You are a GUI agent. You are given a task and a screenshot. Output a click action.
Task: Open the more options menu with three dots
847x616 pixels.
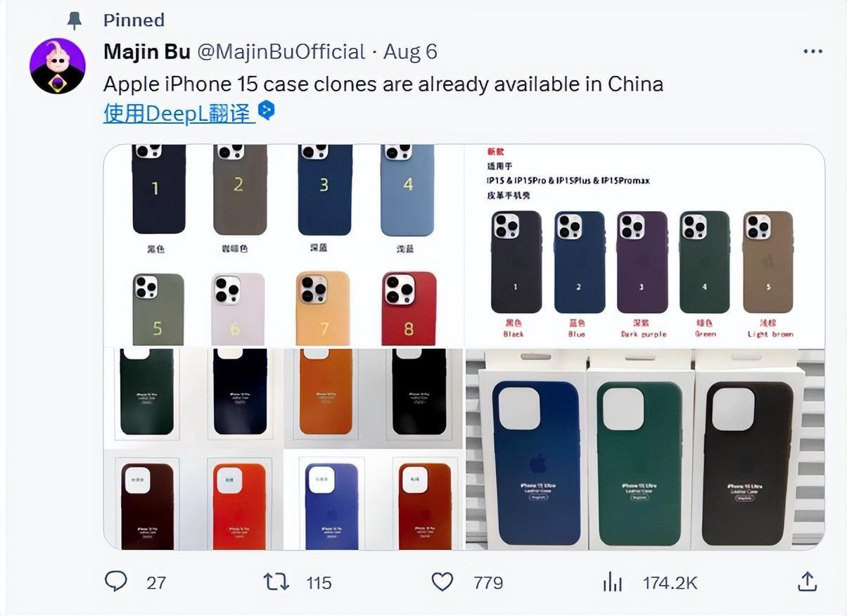coord(813,51)
